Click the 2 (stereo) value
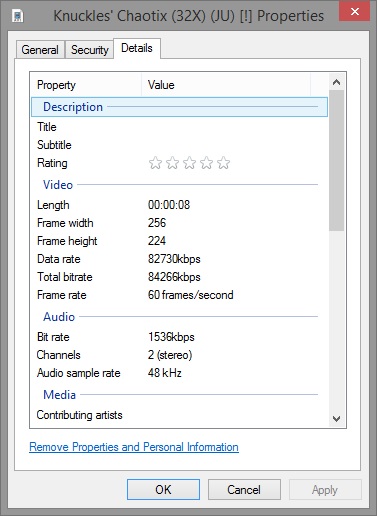Image resolution: width=377 pixels, height=516 pixels. coord(170,355)
